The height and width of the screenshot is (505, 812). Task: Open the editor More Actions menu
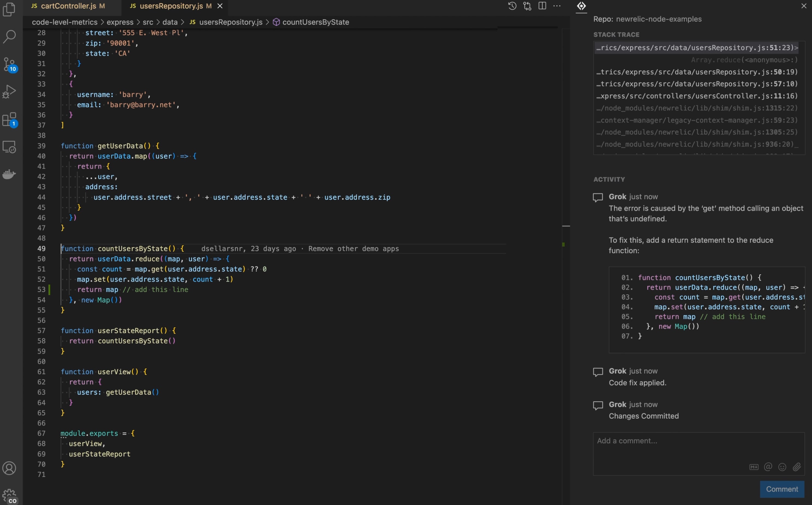pyautogui.click(x=557, y=6)
